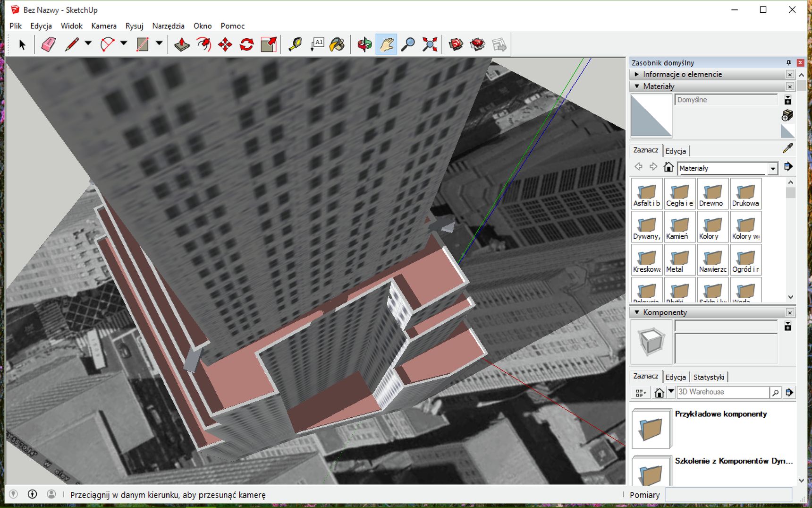Open Arc tool variants dropdown arrow

tap(124, 43)
